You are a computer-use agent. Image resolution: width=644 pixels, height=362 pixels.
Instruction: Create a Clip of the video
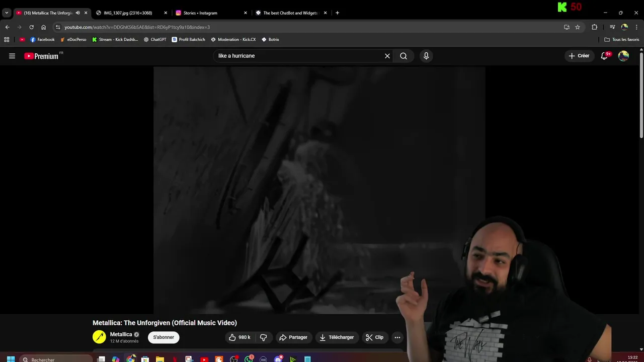click(374, 337)
